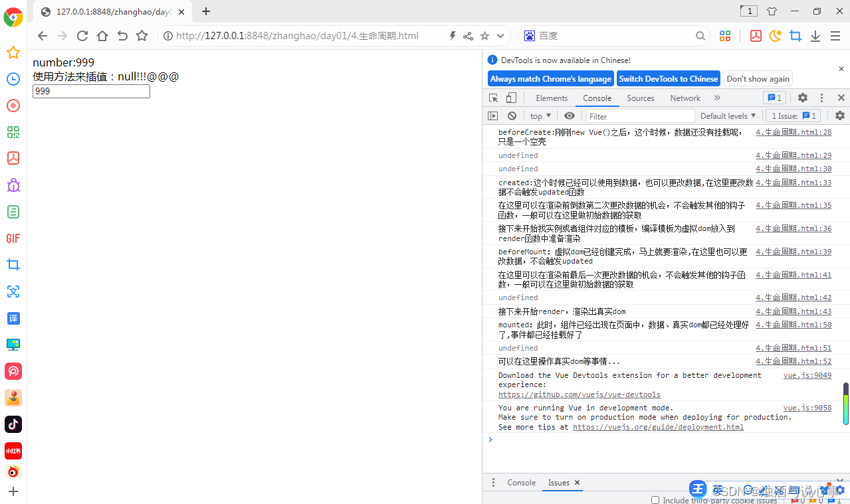Image resolution: width=850 pixels, height=504 pixels.
Task: Open the GIF tool in the left sidebar
Action: (13, 238)
